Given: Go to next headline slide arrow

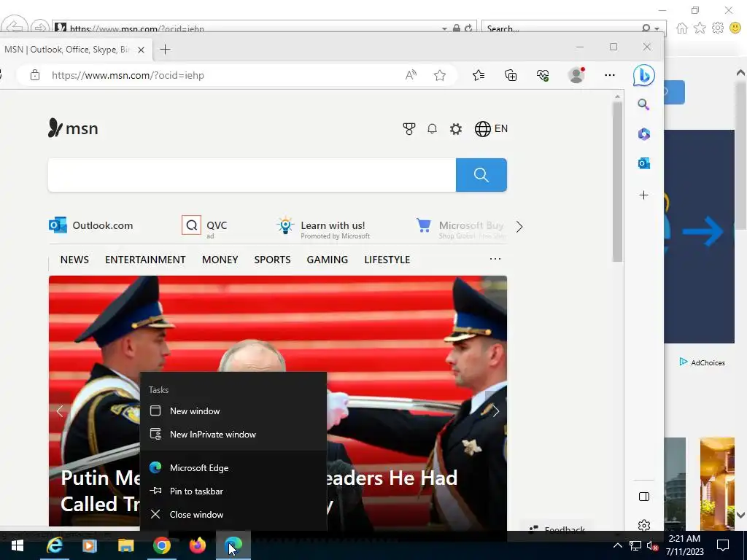Looking at the screenshot, I should 495,411.
